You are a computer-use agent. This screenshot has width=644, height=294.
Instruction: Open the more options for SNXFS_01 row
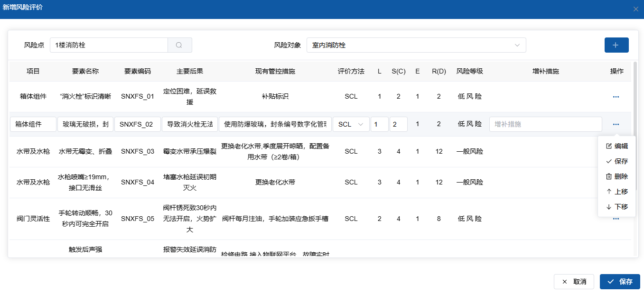click(x=616, y=97)
